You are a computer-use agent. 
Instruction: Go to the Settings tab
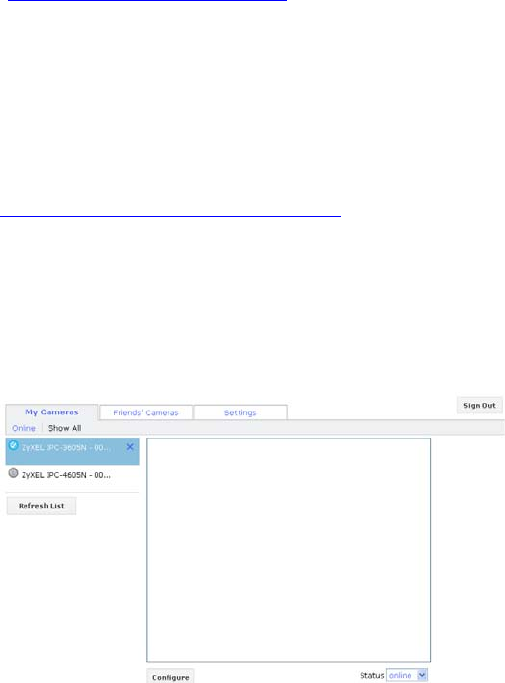click(x=240, y=413)
